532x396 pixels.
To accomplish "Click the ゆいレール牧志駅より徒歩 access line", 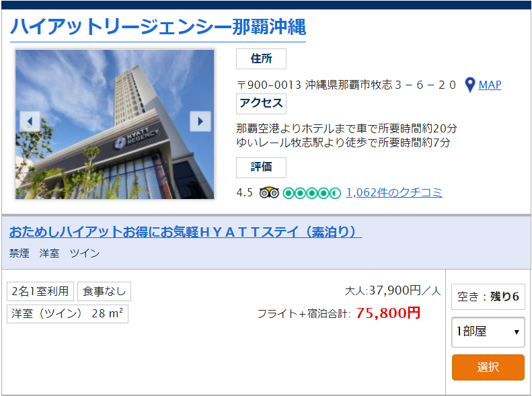I will (x=344, y=143).
